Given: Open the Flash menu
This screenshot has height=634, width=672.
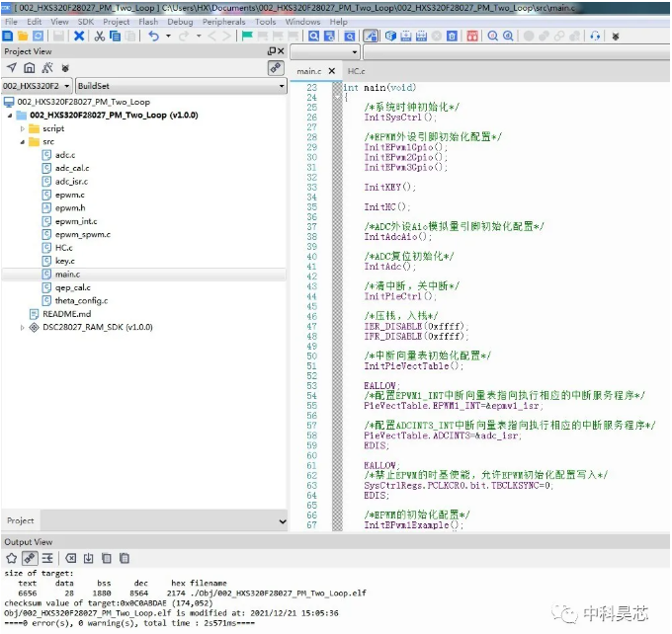Looking at the screenshot, I should pos(148,22).
